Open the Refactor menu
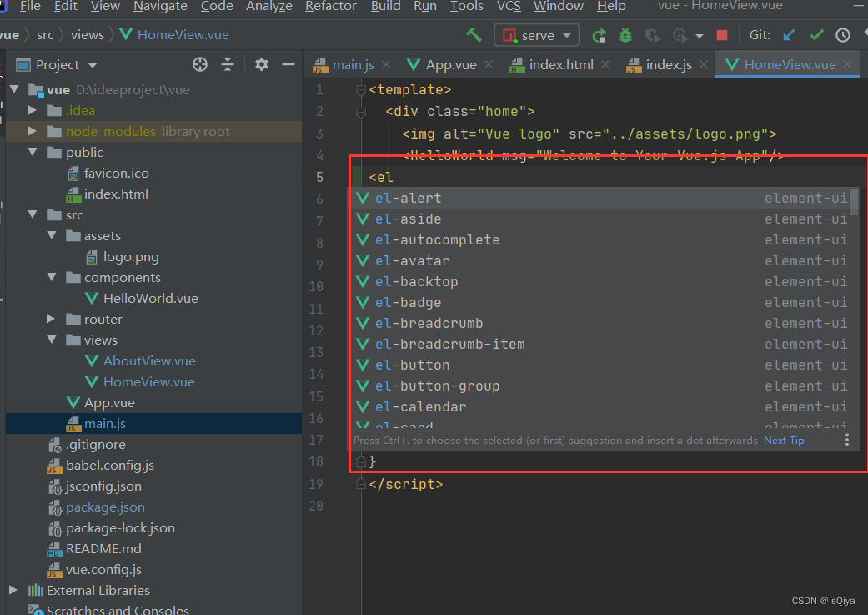 [330, 6]
